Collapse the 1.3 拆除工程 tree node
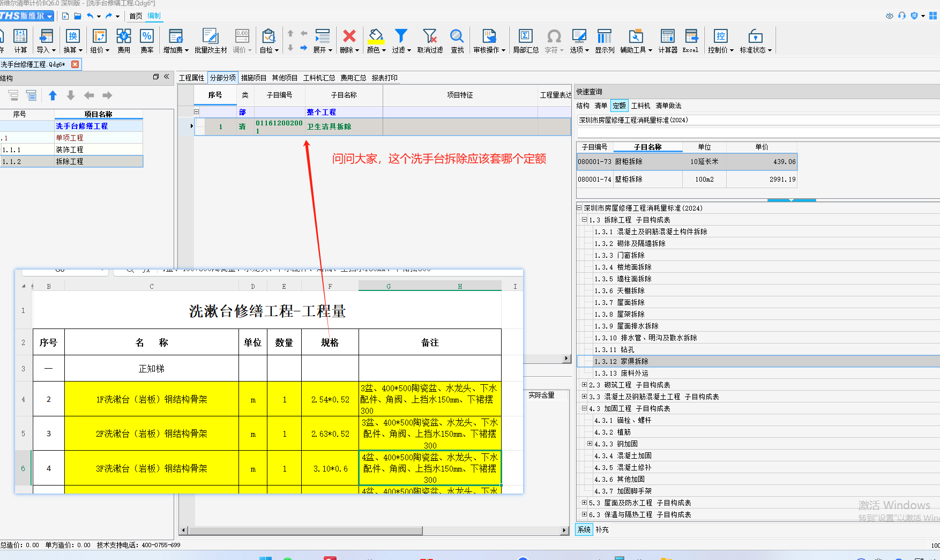 585,220
